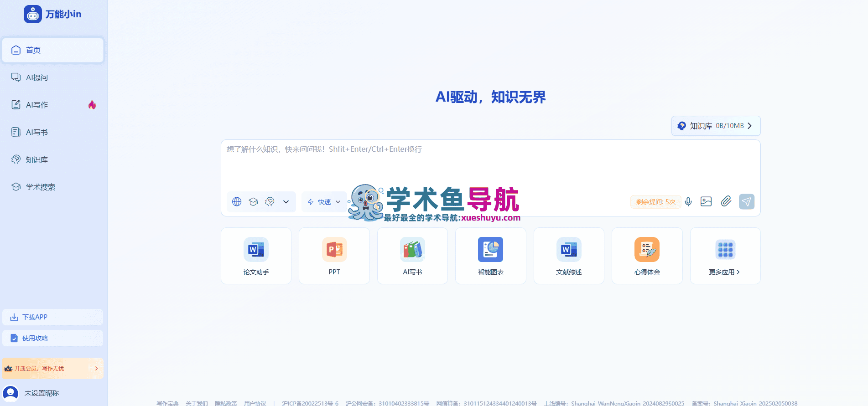Open the 用户协议 footer link
Screen dimensions: 868x406
click(x=255, y=403)
